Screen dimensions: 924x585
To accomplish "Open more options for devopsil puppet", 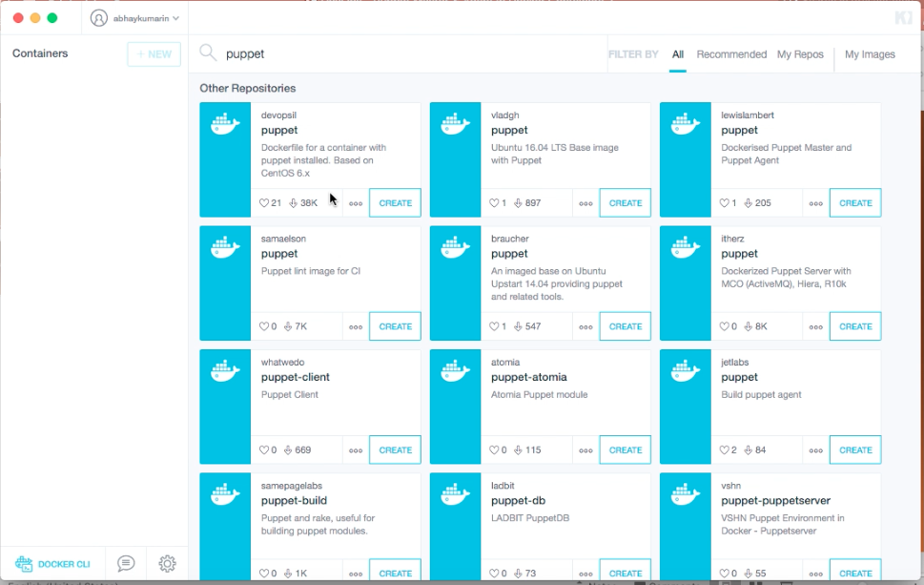I will pyautogui.click(x=356, y=203).
